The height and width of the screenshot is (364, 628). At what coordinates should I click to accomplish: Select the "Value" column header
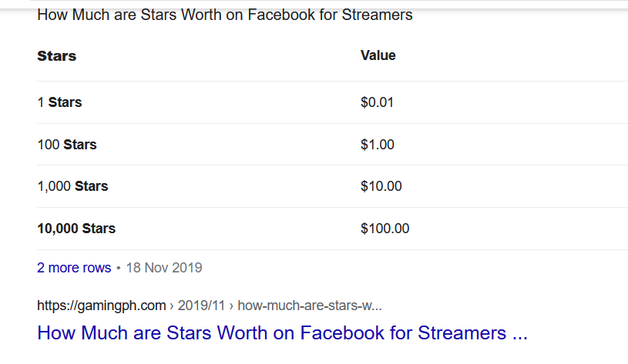378,55
